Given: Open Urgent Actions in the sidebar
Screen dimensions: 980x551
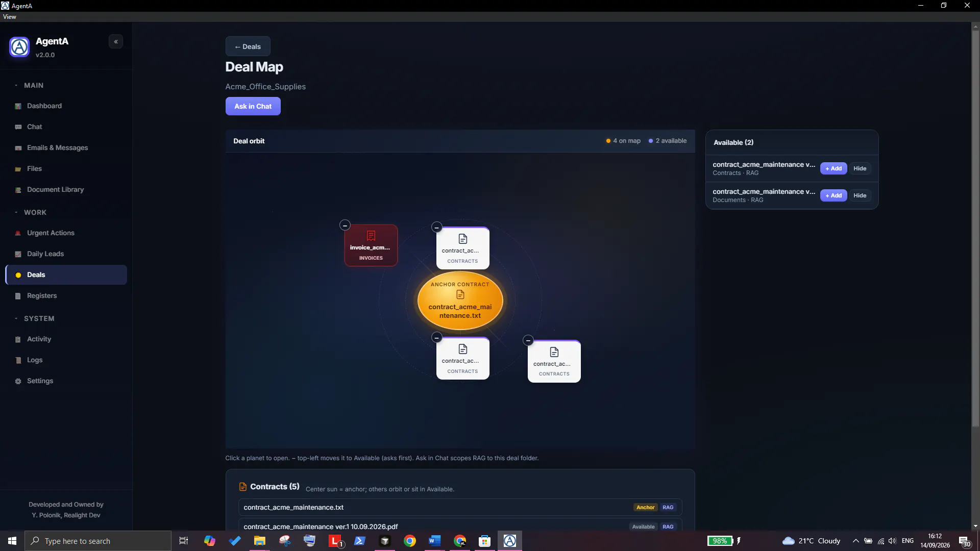Looking at the screenshot, I should tap(66, 233).
